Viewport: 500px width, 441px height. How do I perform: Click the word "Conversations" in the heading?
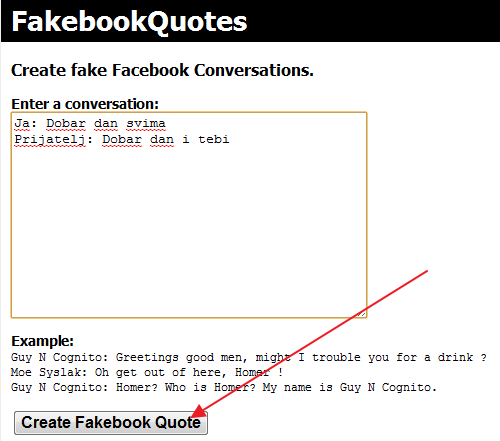[254, 70]
